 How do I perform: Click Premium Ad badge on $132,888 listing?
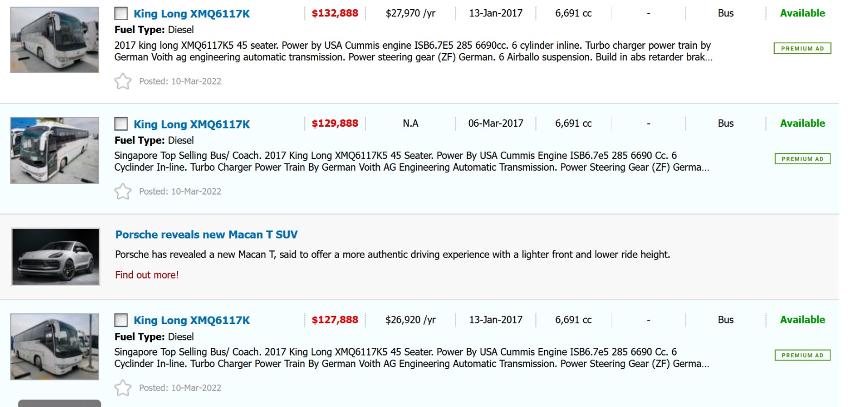802,49
